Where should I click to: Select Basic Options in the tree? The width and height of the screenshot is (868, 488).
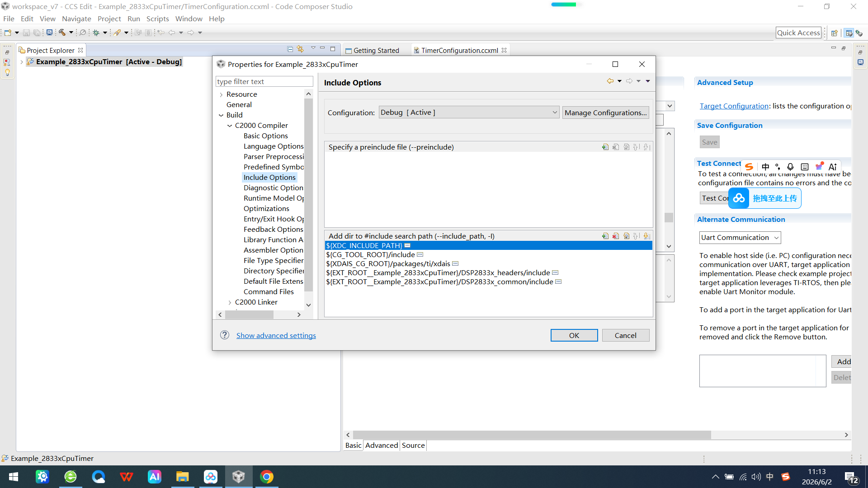coord(265,136)
